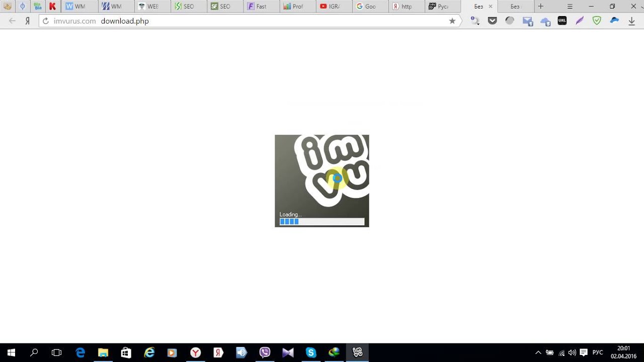Click the cloud extension icon
The image size is (644, 362).
click(x=545, y=21)
